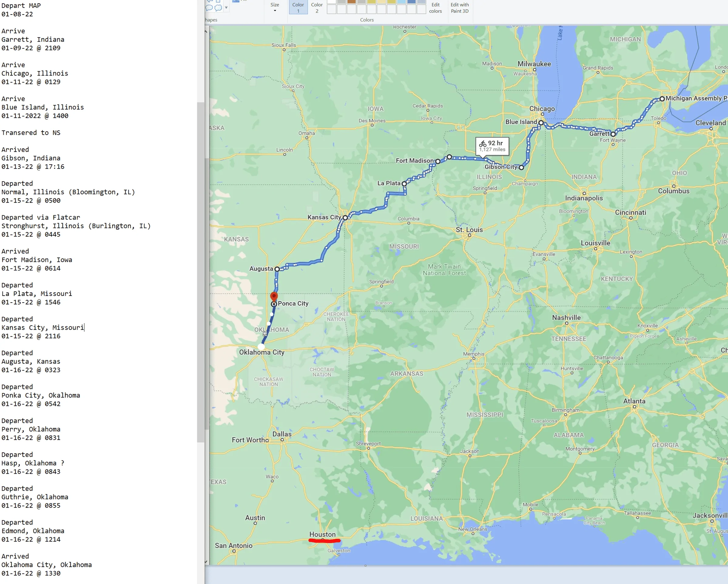Click the Nashville label on the map
The image size is (728, 584).
566,318
